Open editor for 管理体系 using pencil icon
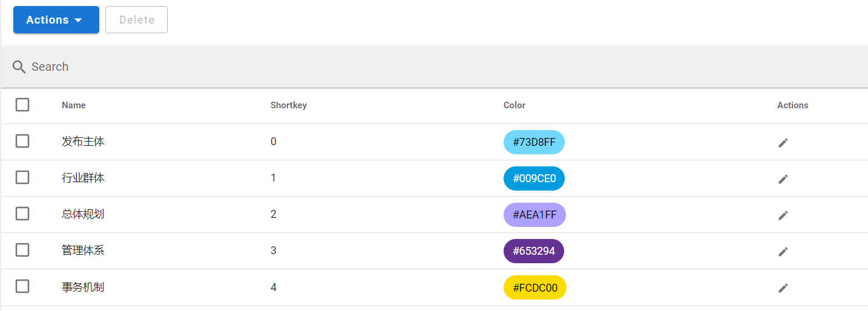Screen dimensions: 868x311 click(783, 251)
